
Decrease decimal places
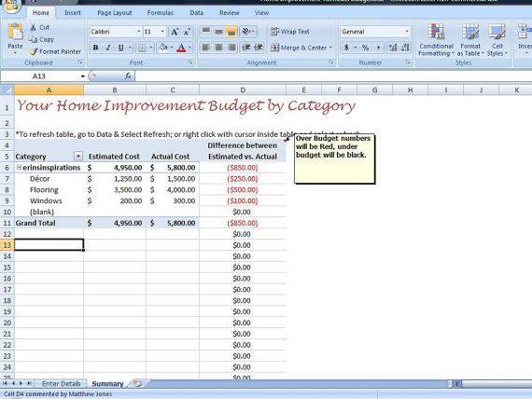point(405,48)
